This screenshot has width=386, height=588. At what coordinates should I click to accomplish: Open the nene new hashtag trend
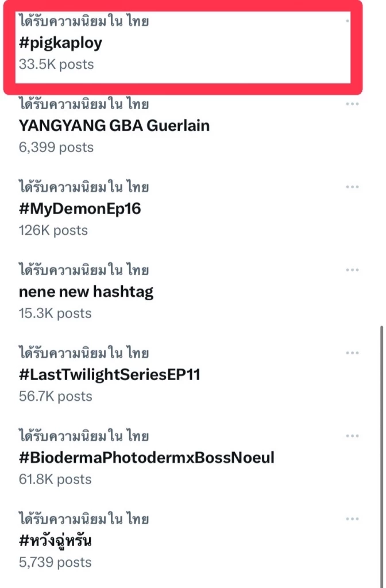86,291
